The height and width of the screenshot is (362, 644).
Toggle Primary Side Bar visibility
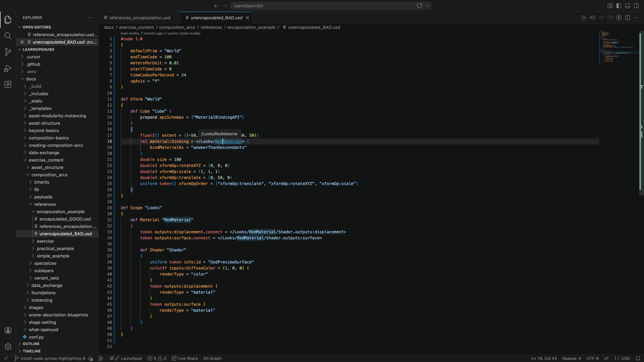[619, 6]
